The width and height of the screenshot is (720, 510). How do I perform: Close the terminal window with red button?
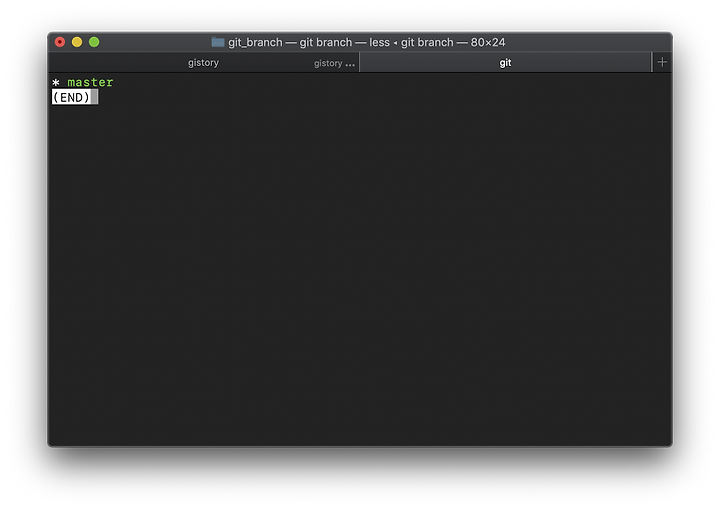pos(60,42)
